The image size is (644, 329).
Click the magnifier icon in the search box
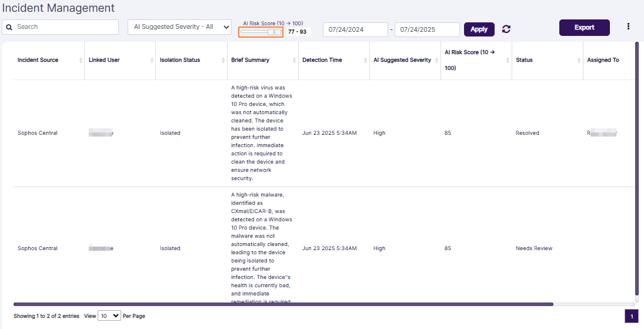(10, 27)
